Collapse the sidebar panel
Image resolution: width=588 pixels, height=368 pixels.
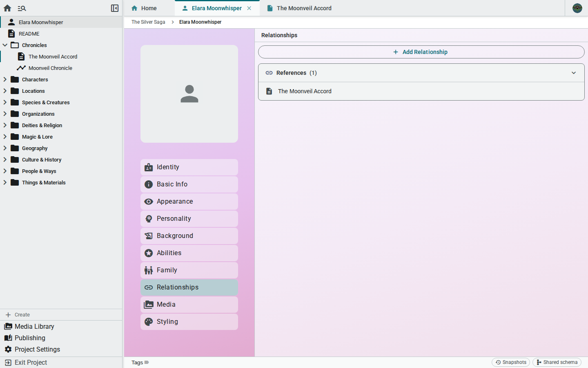click(115, 8)
